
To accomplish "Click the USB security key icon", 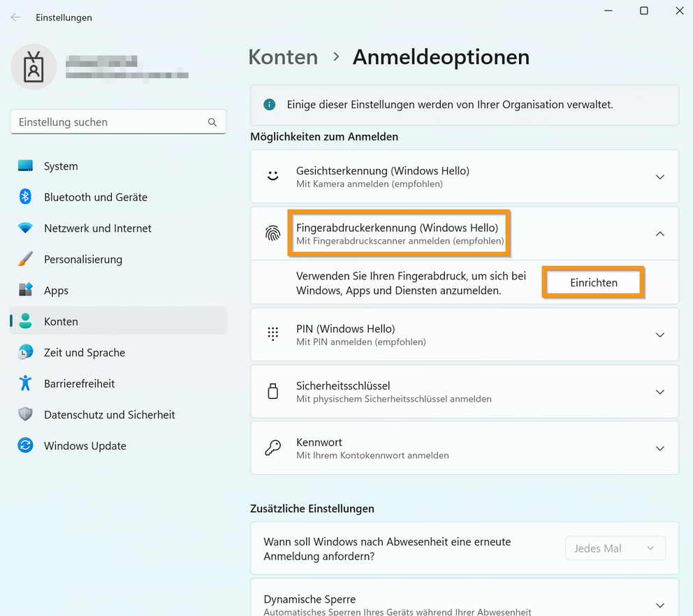I will tap(273, 392).
